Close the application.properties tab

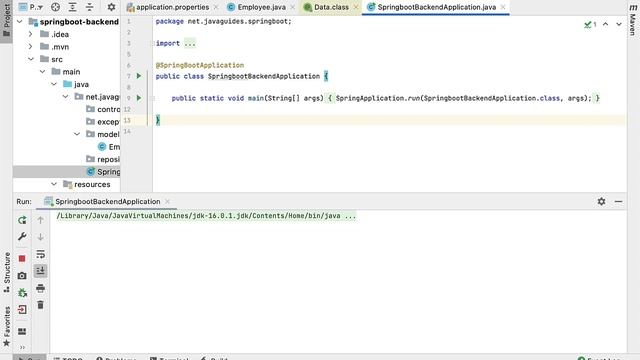tap(216, 7)
